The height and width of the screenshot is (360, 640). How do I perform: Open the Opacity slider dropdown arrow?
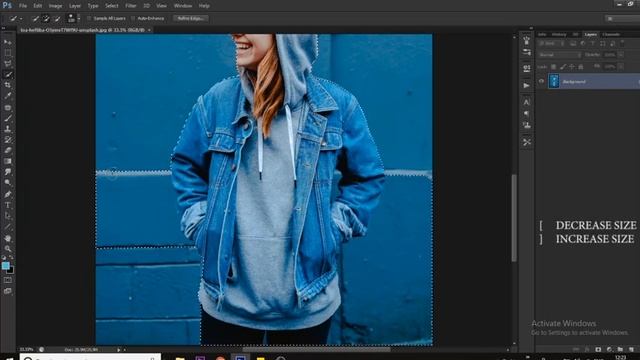[x=621, y=55]
